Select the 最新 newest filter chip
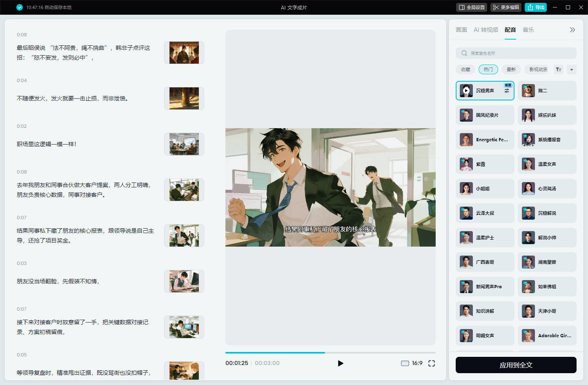 511,69
